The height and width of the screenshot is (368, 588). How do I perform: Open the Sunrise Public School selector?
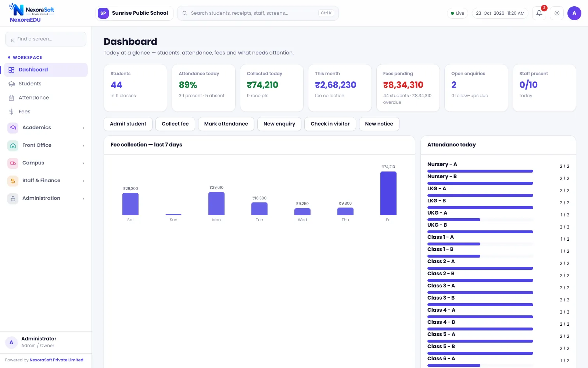[135, 13]
